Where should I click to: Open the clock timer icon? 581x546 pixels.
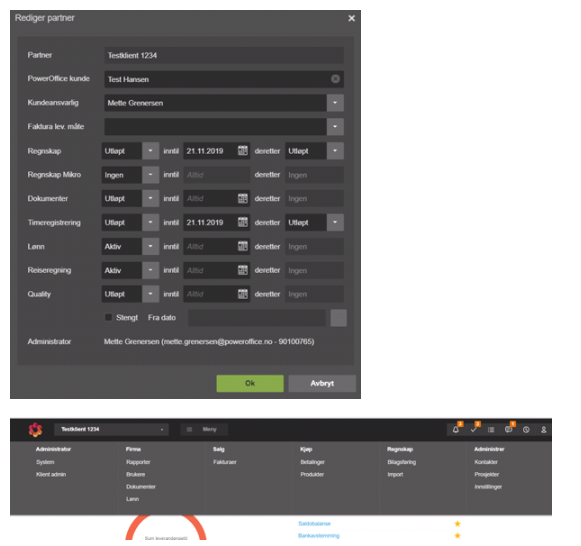coord(526,430)
